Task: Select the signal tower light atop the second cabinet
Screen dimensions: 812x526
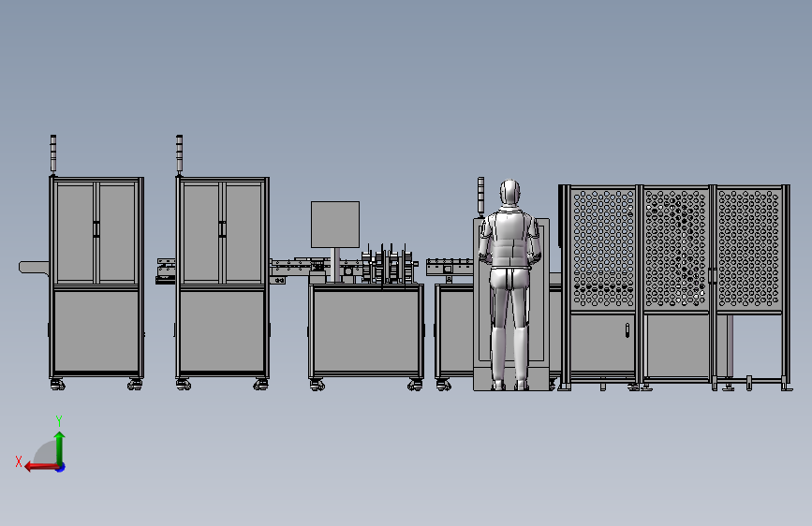Action: point(179,153)
